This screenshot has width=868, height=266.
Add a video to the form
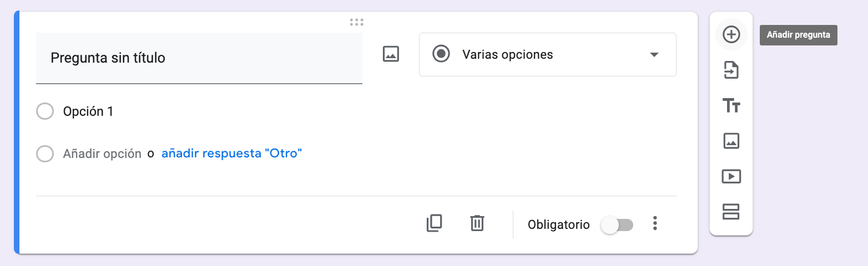tap(731, 176)
